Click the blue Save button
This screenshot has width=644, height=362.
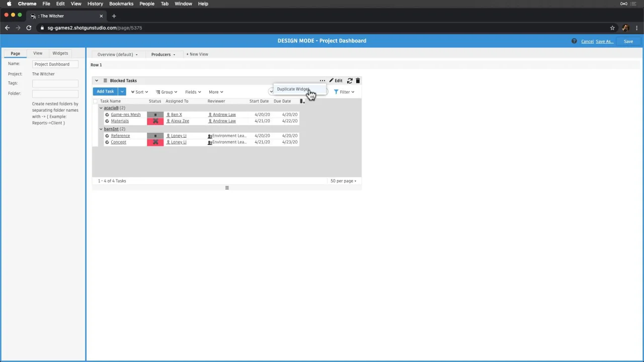(628, 41)
